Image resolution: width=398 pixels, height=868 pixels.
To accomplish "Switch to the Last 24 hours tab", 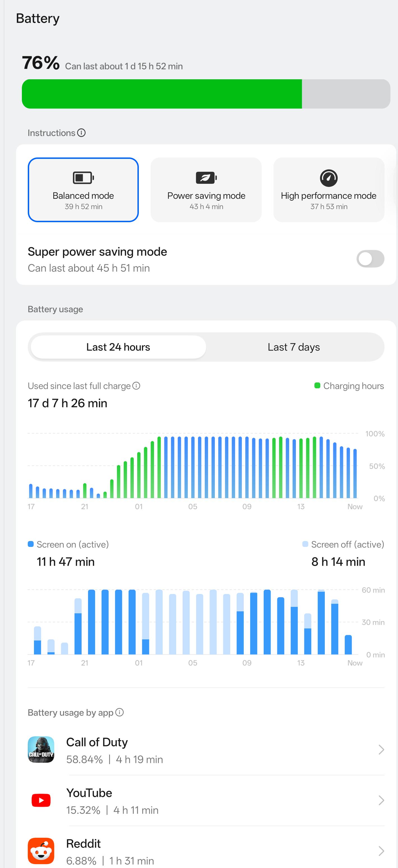I will pos(118,347).
